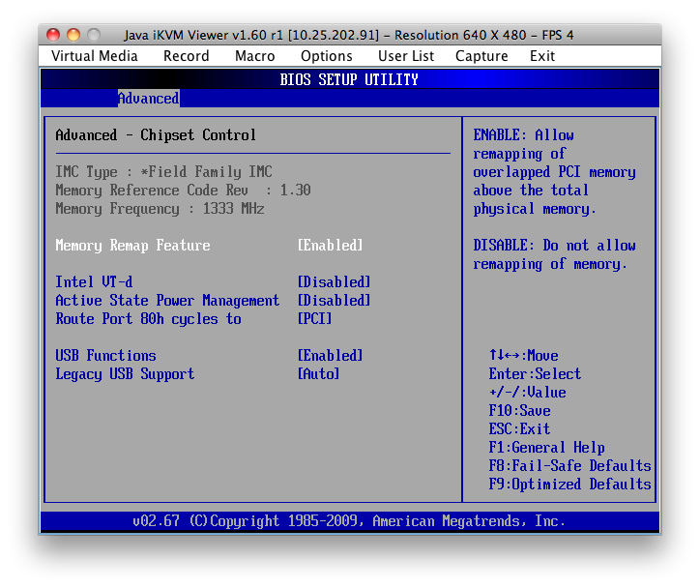Click the Exit menu item
This screenshot has width=700, height=588.
coord(542,56)
